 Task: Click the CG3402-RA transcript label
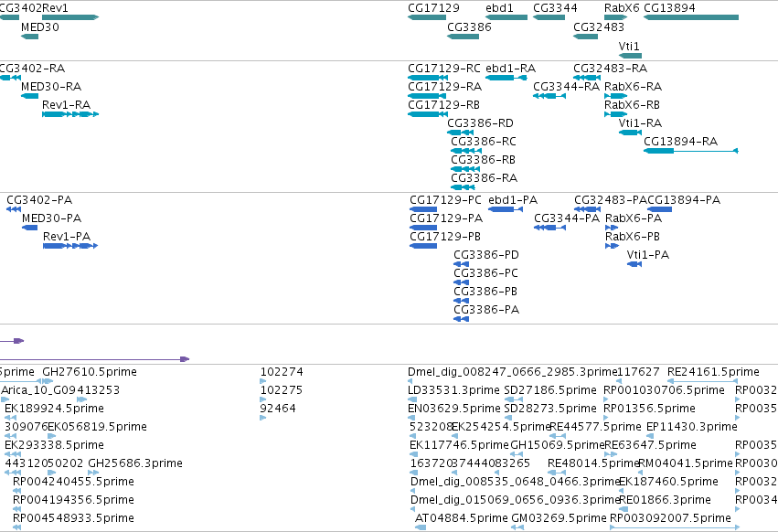32,68
